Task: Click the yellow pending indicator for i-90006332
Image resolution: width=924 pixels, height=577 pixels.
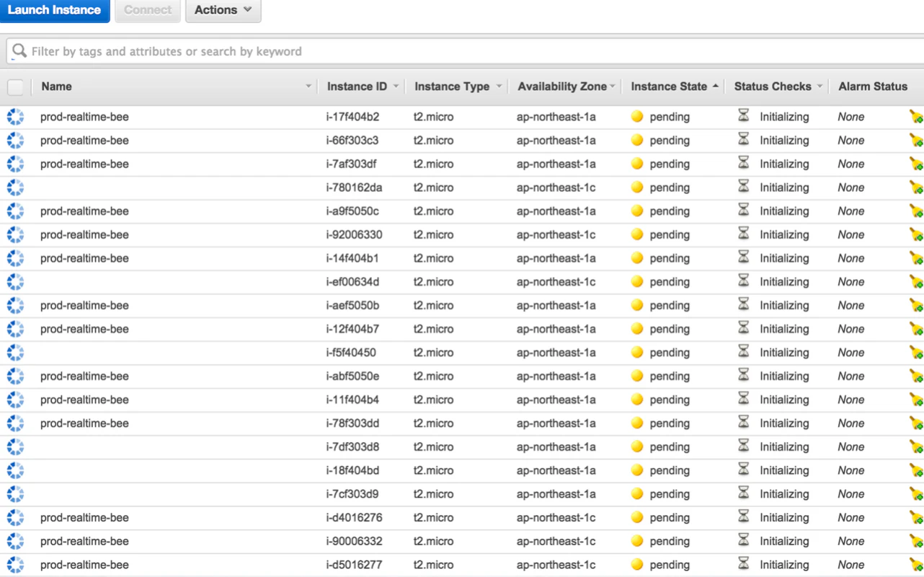Action: [637, 540]
